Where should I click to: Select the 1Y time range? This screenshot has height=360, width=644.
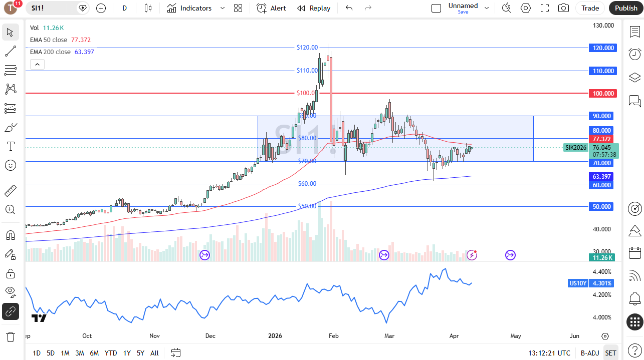pos(127,353)
